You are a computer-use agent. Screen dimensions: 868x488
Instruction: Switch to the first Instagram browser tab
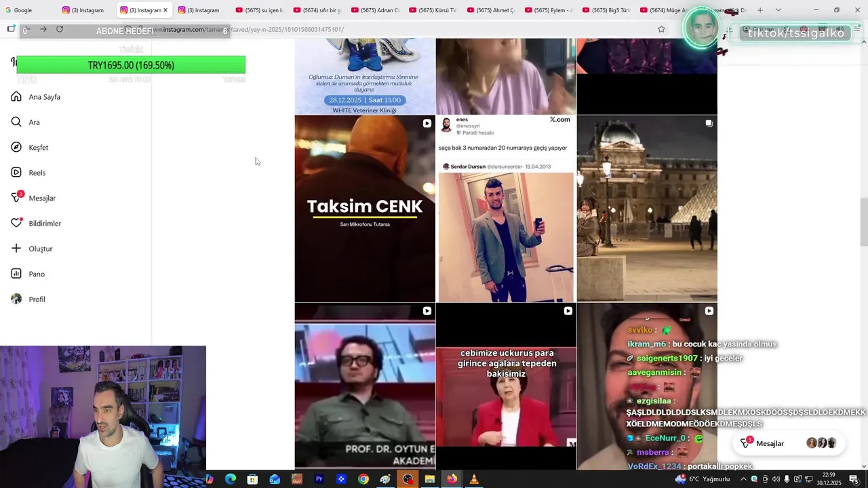point(86,10)
